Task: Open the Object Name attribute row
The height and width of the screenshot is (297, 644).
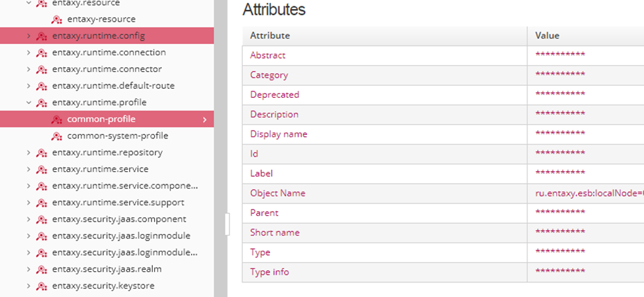Action: point(278,193)
